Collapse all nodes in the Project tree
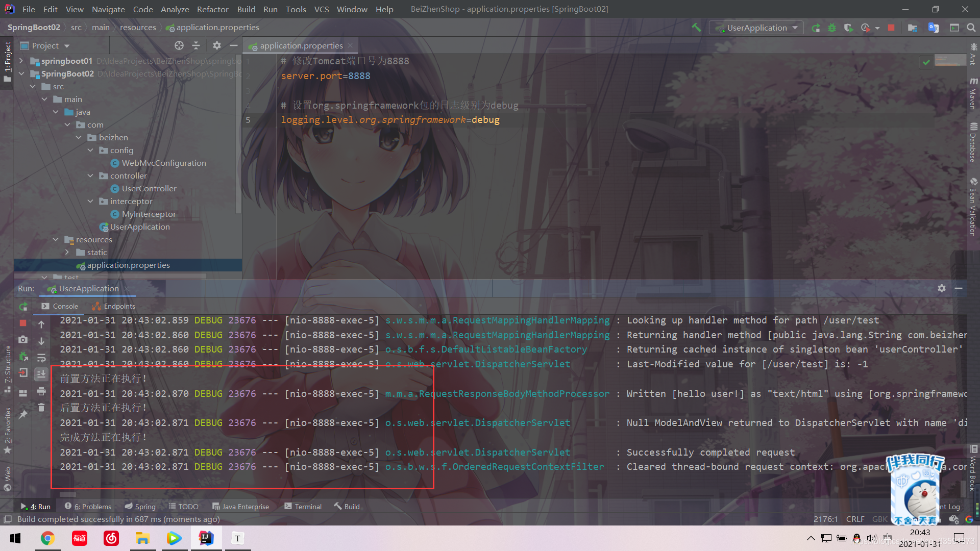Viewport: 980px width, 551px height. (x=196, y=45)
